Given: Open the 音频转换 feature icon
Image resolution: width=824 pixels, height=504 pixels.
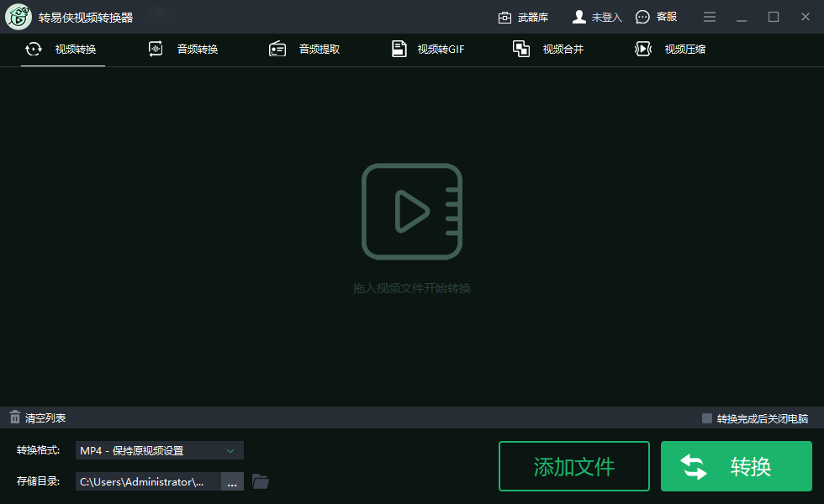Looking at the screenshot, I should click(x=155, y=49).
